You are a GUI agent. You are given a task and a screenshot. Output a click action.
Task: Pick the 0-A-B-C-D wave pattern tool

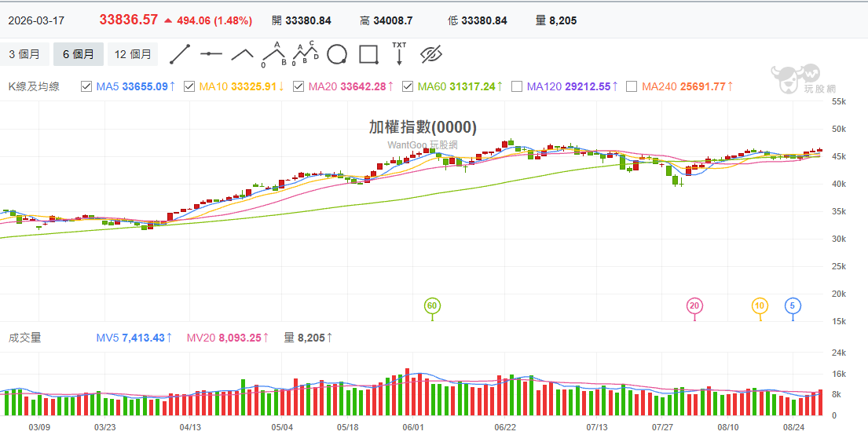tap(306, 53)
